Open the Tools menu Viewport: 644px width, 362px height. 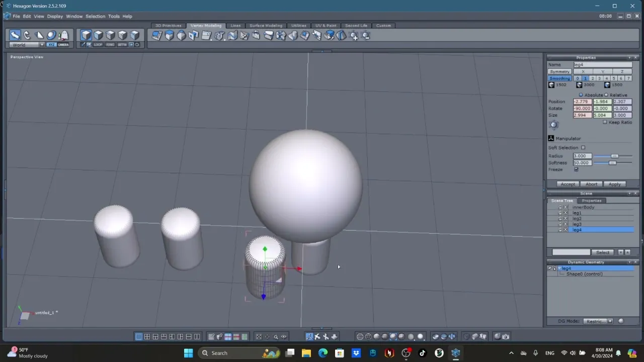(114, 16)
